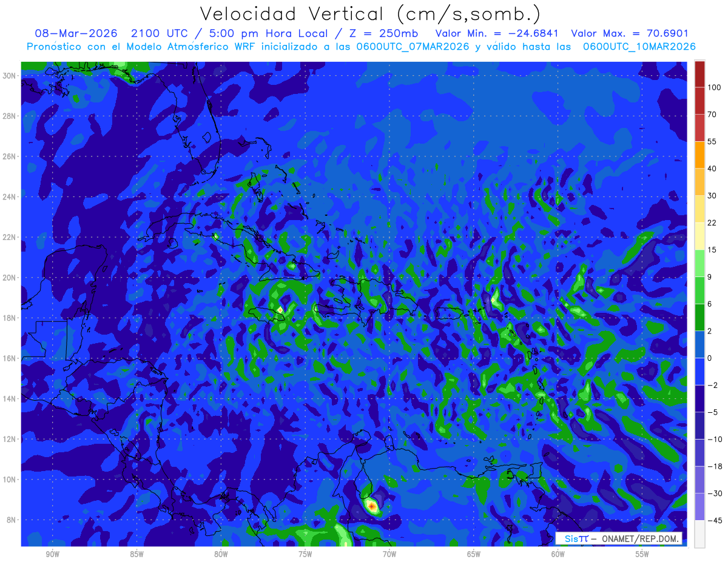
Task: Click the '70W' longitude label
Action: (389, 555)
